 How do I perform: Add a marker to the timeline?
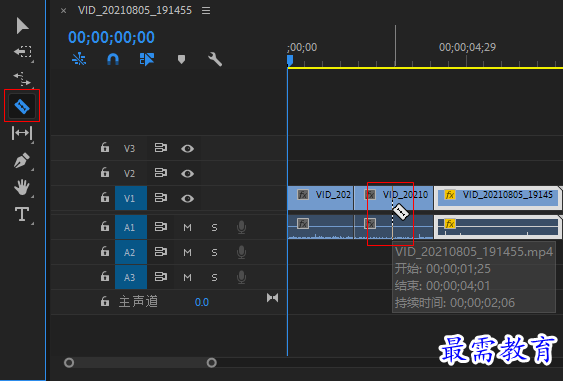click(x=181, y=59)
